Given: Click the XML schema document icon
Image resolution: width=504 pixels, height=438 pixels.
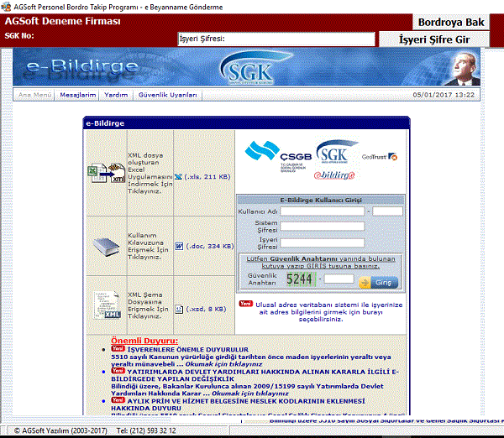Looking at the screenshot, I should tap(107, 305).
